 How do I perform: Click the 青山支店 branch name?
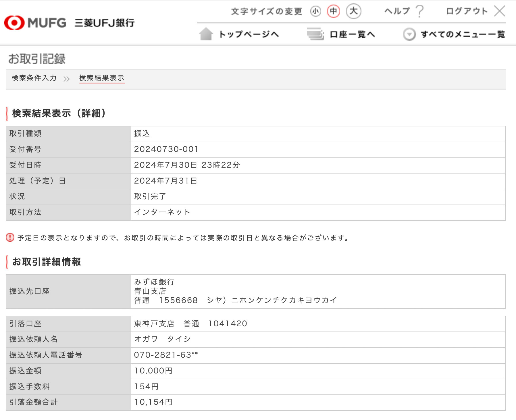(150, 291)
